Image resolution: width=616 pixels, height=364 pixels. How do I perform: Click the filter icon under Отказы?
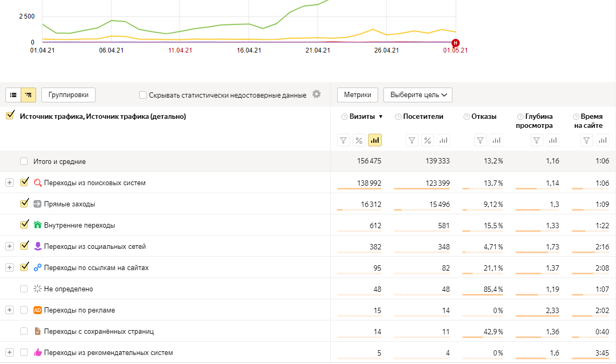[x=481, y=140]
